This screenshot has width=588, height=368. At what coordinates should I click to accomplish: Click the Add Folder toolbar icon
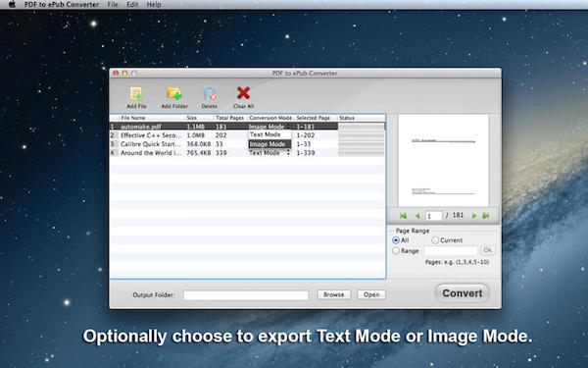(x=174, y=94)
